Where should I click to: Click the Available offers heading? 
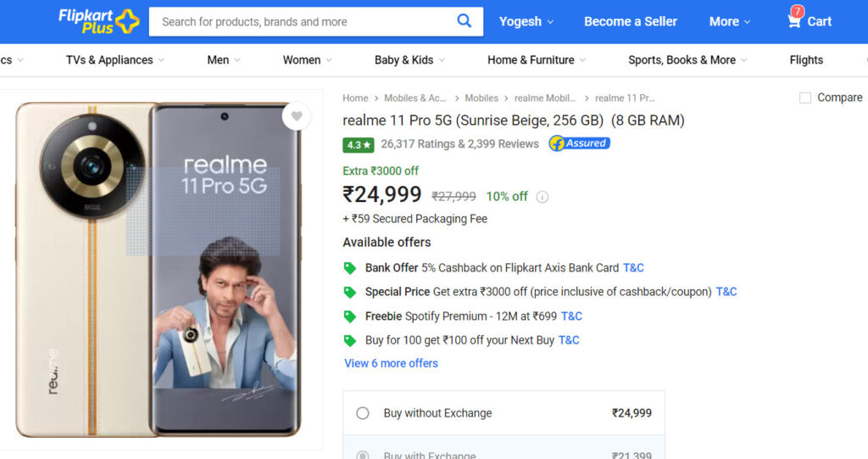387,243
